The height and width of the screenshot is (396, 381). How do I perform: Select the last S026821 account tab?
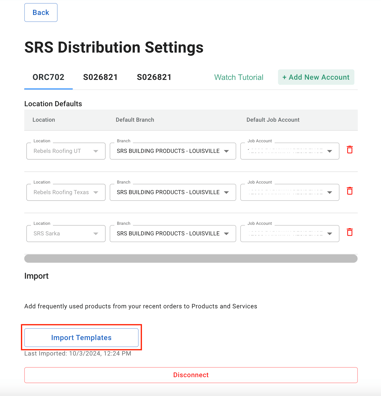point(154,77)
